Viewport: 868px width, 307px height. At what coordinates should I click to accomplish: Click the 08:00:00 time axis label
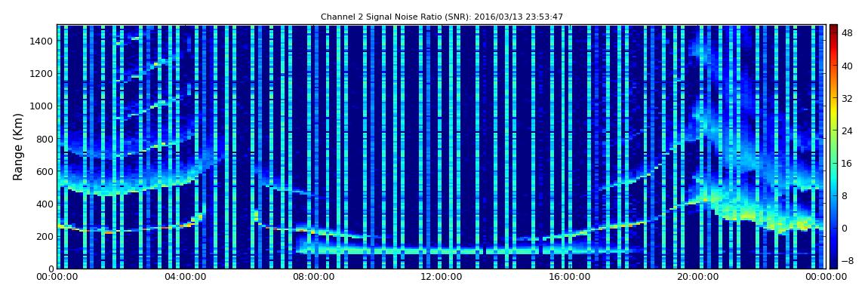[312, 277]
